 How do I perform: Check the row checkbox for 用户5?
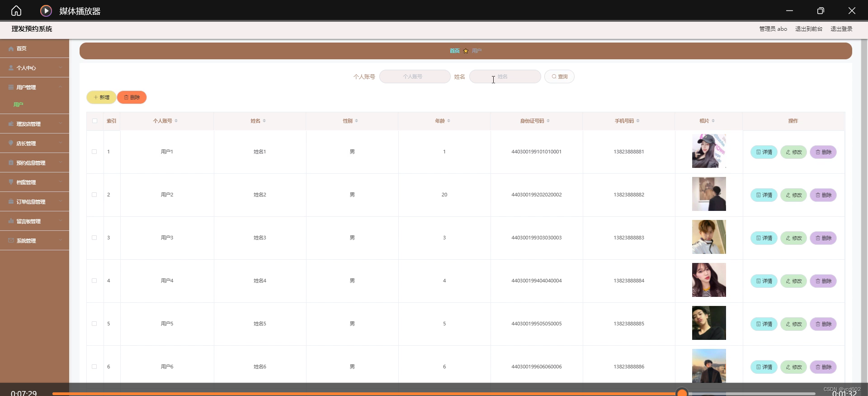click(94, 324)
